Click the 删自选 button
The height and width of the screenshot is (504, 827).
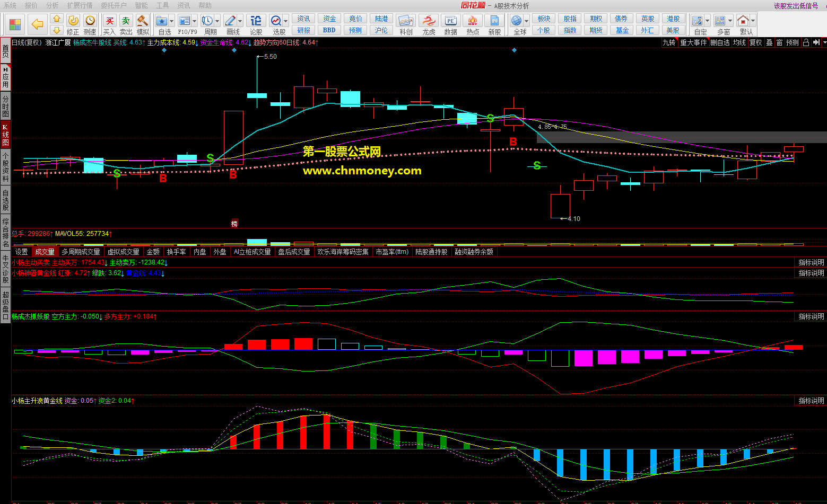(720, 42)
